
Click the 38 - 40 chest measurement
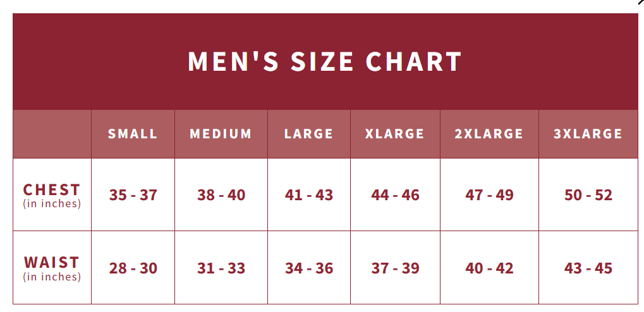221,195
